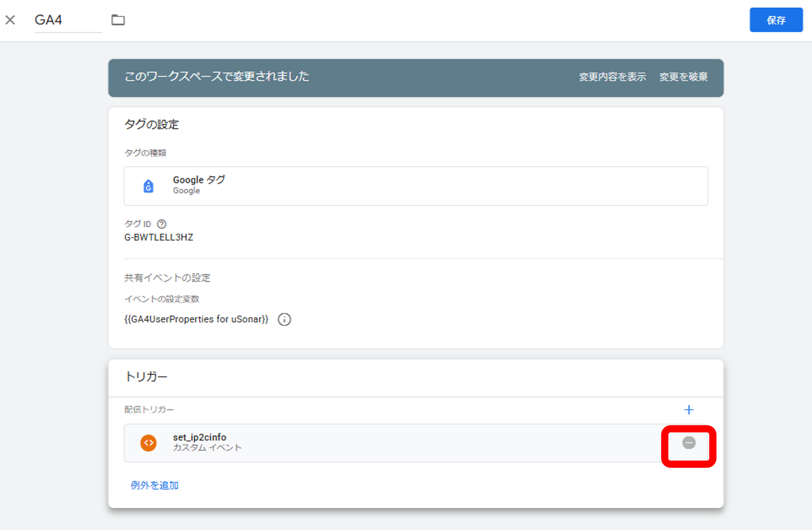Add a firing trigger with plus icon

pos(689,410)
